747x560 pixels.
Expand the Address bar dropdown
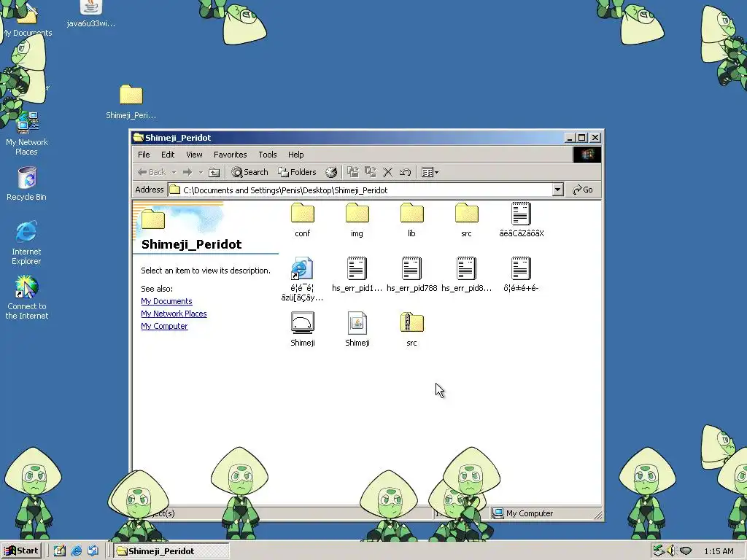click(x=558, y=190)
